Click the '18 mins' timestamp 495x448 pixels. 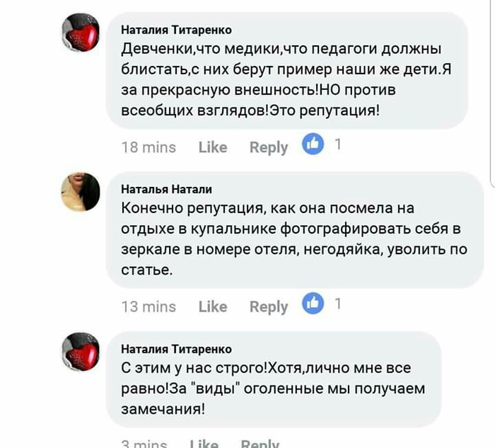point(148,147)
